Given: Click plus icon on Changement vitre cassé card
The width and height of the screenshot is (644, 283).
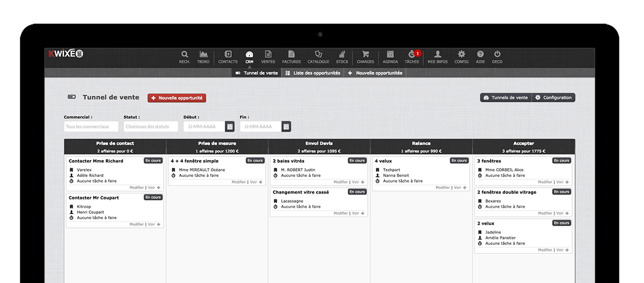Looking at the screenshot, I should pyautogui.click(x=363, y=213).
